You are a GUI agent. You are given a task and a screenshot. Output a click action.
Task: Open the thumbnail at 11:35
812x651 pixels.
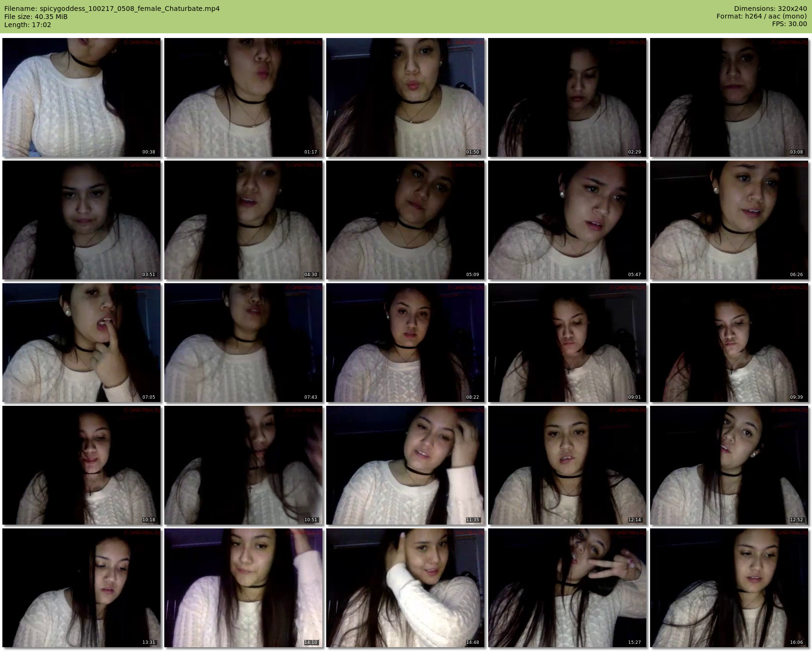(406, 465)
